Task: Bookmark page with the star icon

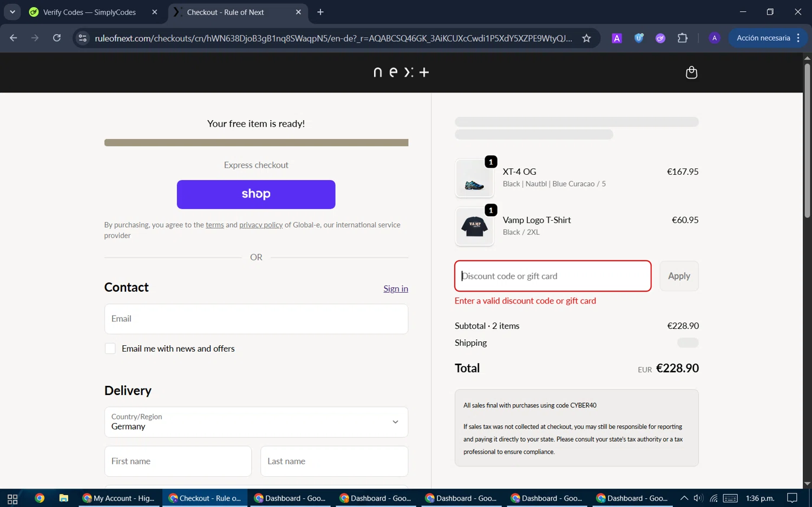Action: (586, 38)
